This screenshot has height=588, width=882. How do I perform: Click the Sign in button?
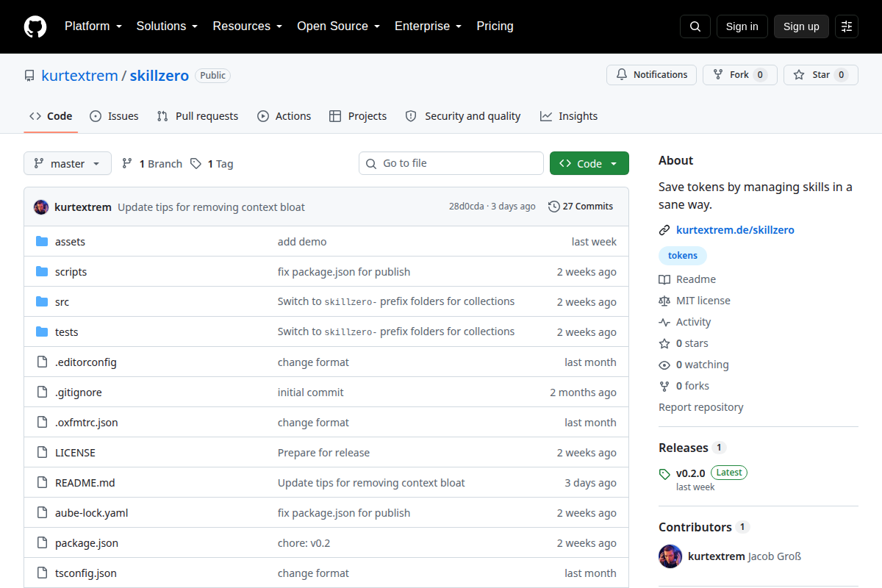coord(742,26)
